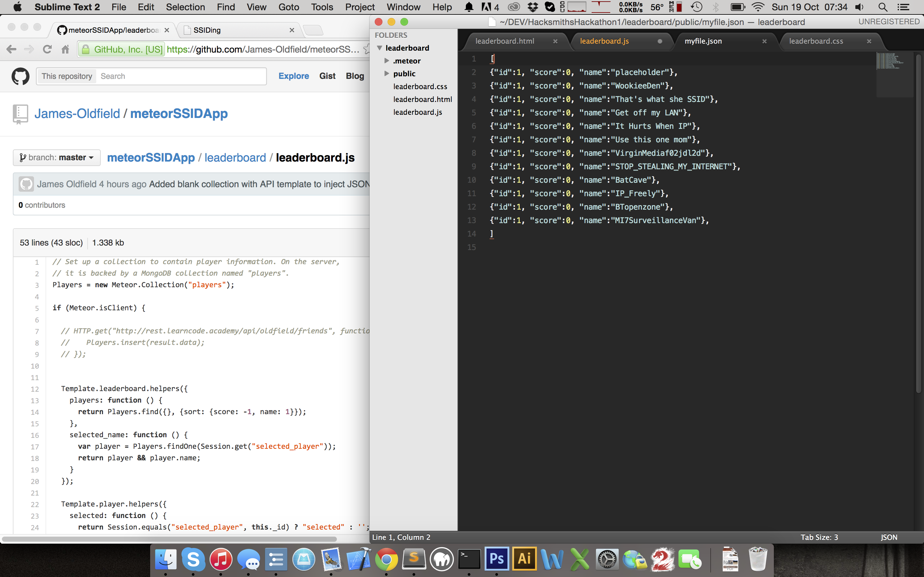This screenshot has height=577, width=924.
Task: Expand the public folder
Action: click(387, 73)
